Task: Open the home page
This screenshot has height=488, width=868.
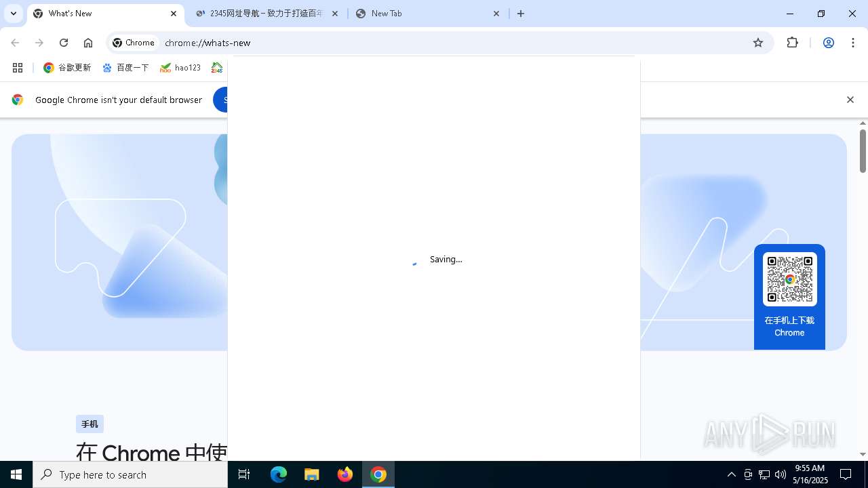Action: coord(88,43)
